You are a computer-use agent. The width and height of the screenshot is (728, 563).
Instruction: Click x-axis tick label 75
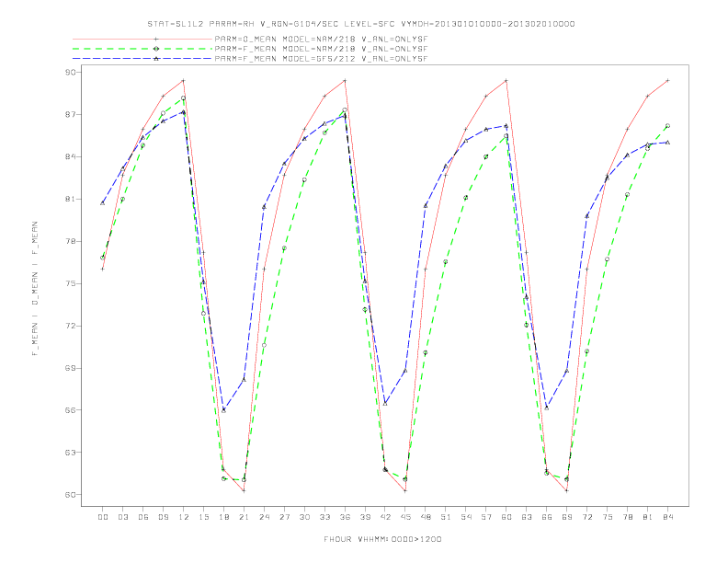coord(608,517)
